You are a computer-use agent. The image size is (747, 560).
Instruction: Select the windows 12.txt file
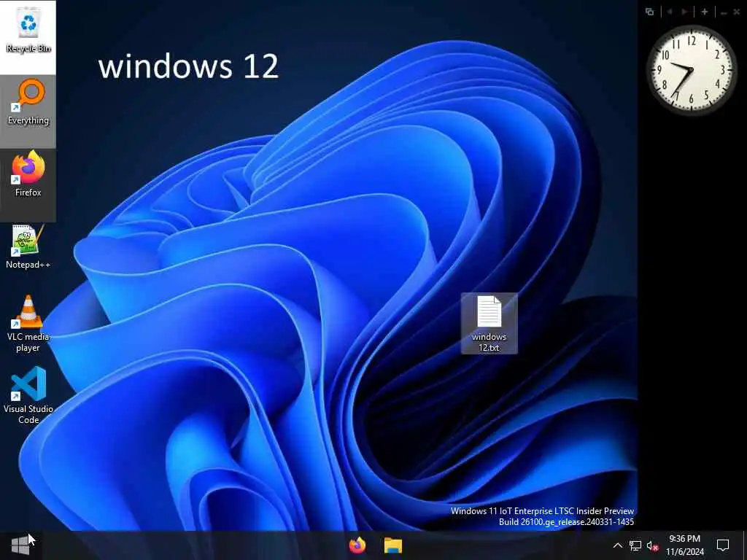pos(489,324)
